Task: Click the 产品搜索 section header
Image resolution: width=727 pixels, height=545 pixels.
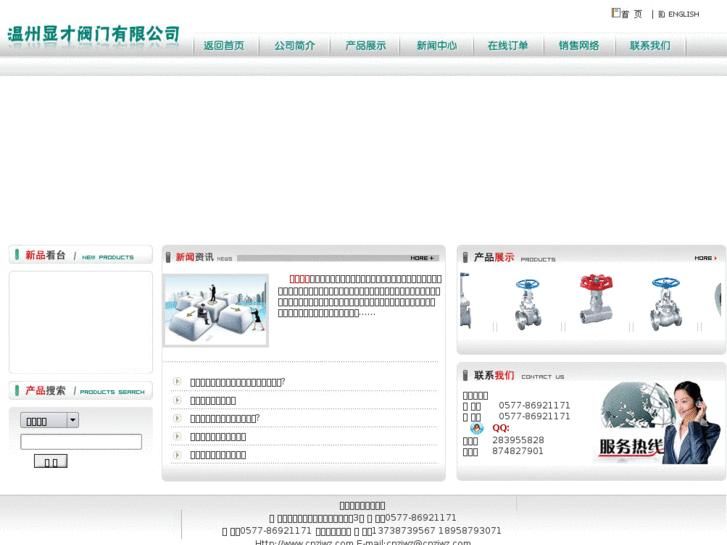Action: [81, 391]
